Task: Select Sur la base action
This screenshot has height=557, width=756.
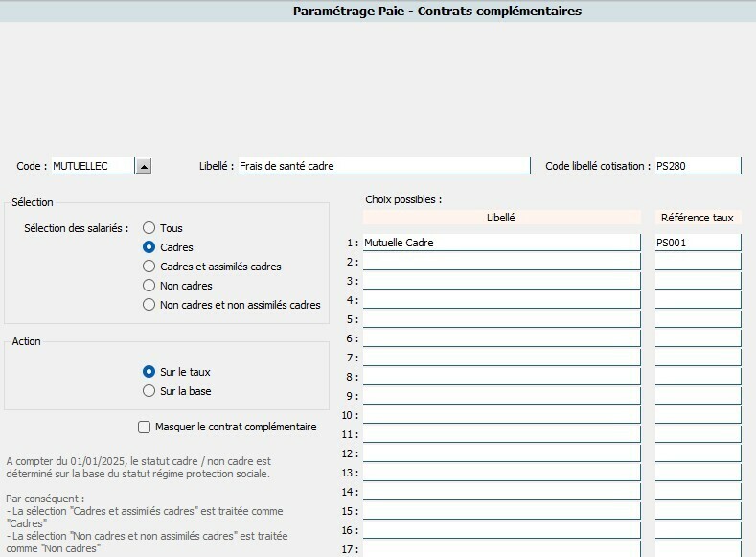Action: [x=149, y=391]
